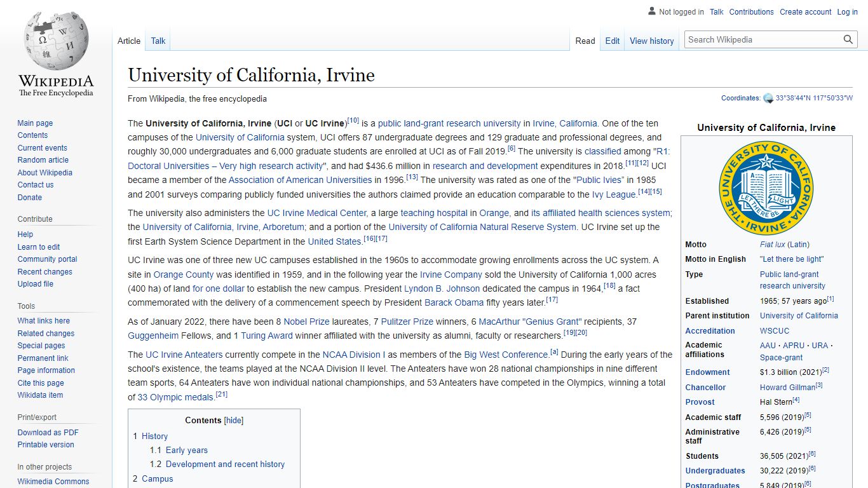Open the Edit tab
The height and width of the screenshot is (488, 868).
coord(613,41)
